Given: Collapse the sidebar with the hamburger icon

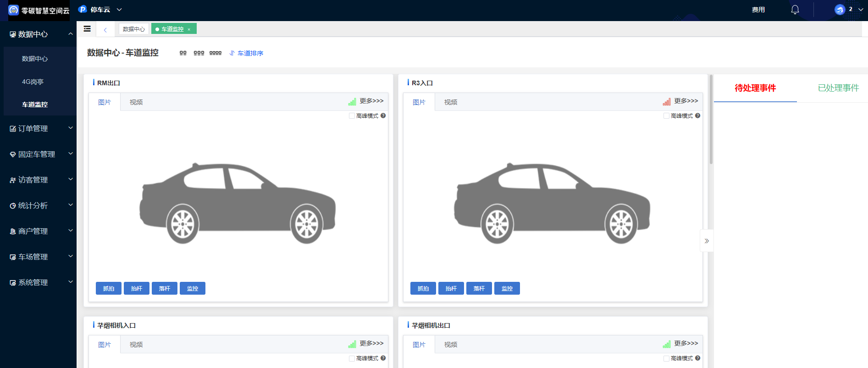Looking at the screenshot, I should 87,29.
